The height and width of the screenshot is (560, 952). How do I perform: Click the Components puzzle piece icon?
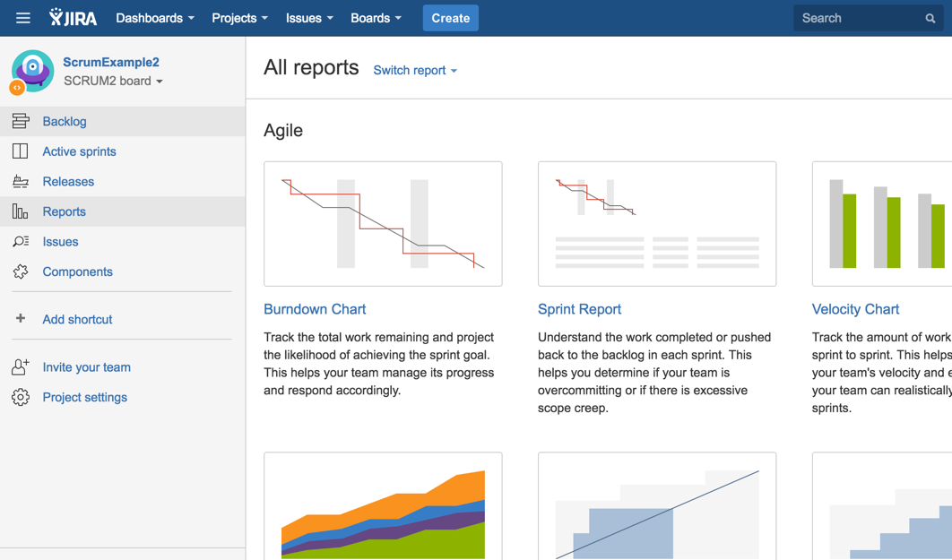(21, 271)
